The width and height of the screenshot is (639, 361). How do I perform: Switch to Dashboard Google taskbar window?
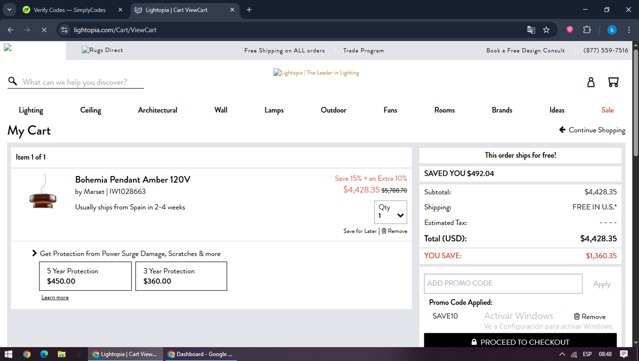coord(201,354)
